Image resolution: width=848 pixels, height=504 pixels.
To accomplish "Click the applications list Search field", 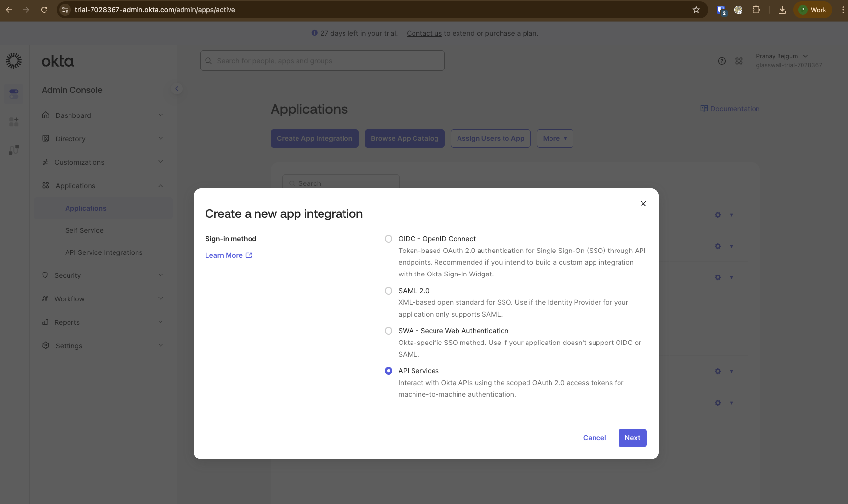I will [x=341, y=183].
